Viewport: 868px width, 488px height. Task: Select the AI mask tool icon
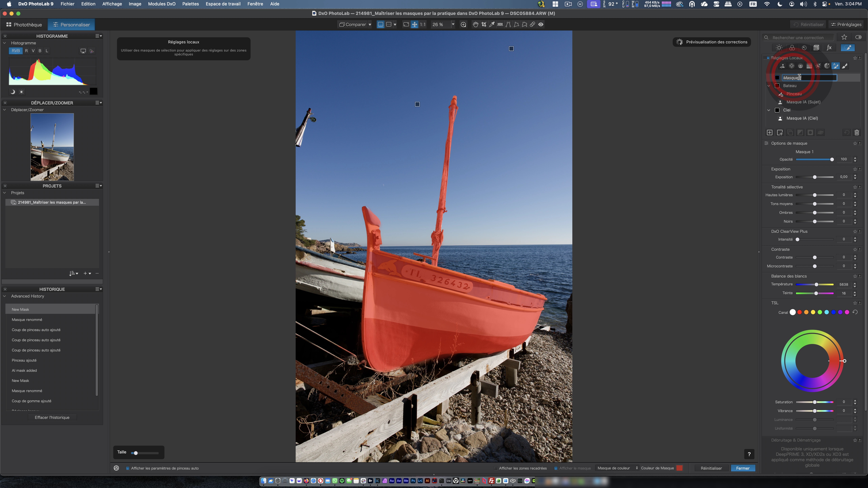pyautogui.click(x=782, y=66)
